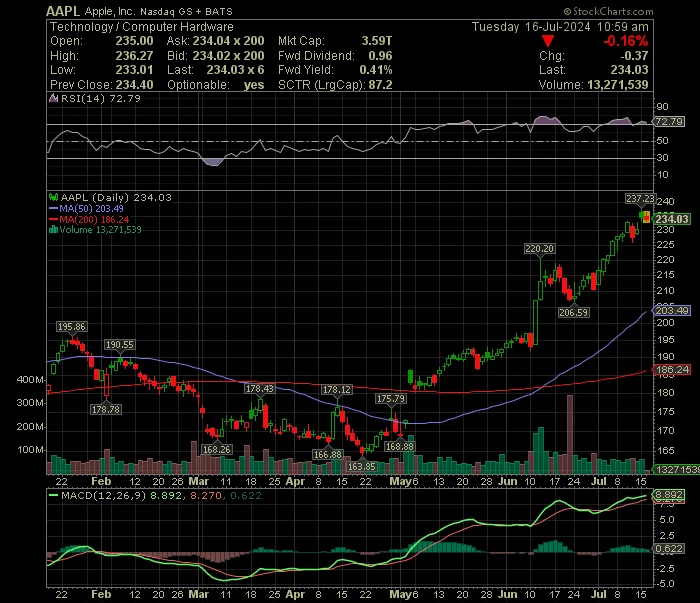The height and width of the screenshot is (603, 700).
Task: Click the MA(200) red line legend
Action: [x=88, y=220]
